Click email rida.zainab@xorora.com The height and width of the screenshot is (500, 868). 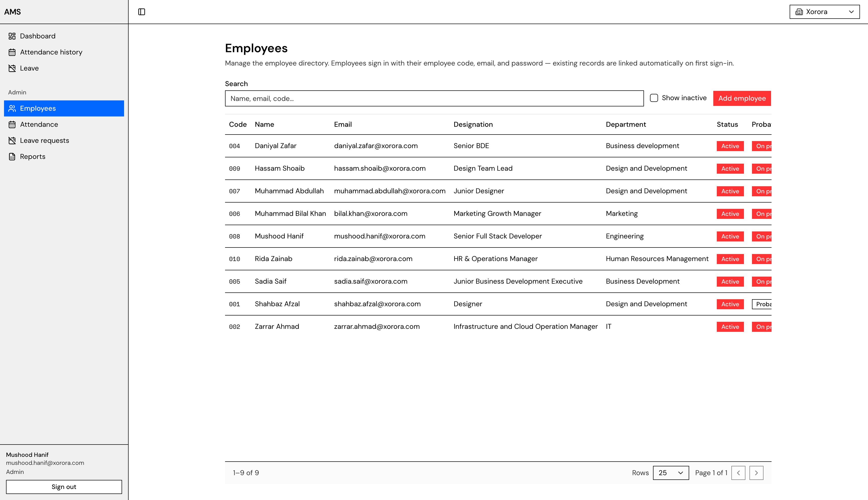coord(373,259)
